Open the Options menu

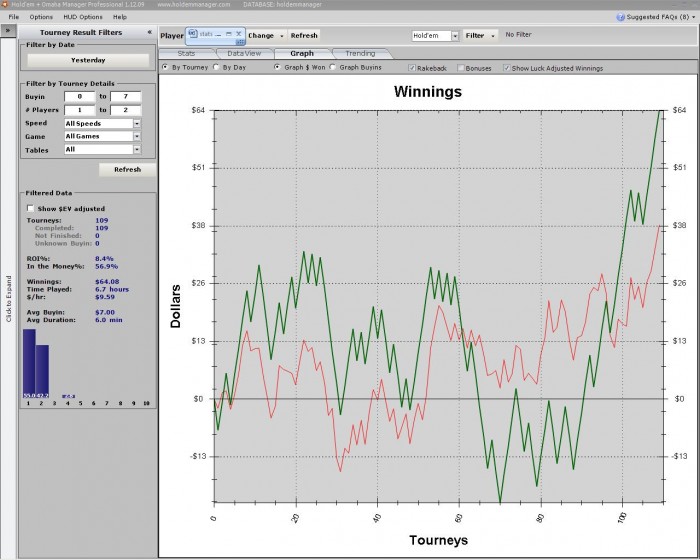pyautogui.click(x=41, y=17)
